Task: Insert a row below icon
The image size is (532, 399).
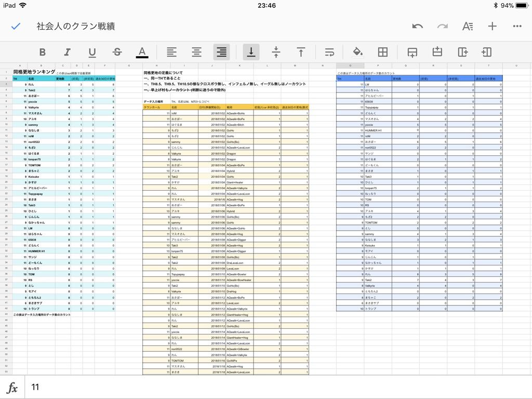Action: pos(412,52)
